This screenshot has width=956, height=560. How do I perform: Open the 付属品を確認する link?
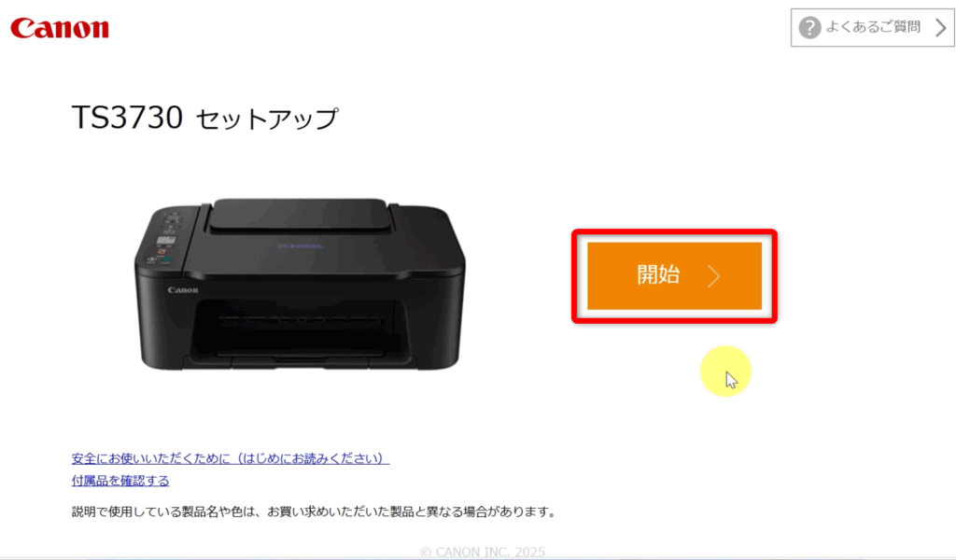coord(120,480)
